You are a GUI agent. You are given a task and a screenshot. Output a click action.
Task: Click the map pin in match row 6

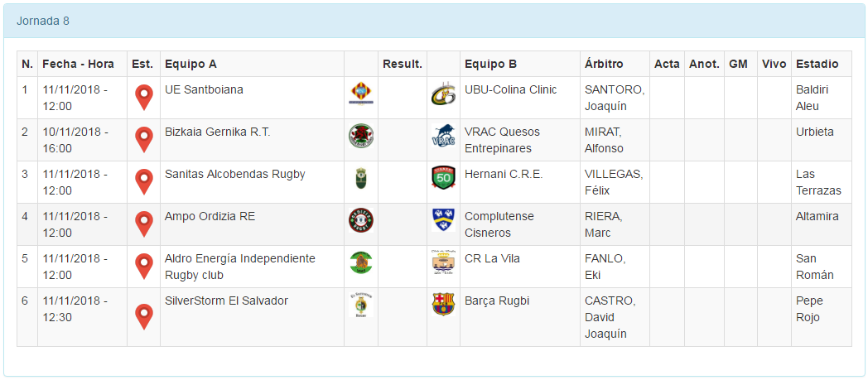coord(144,316)
